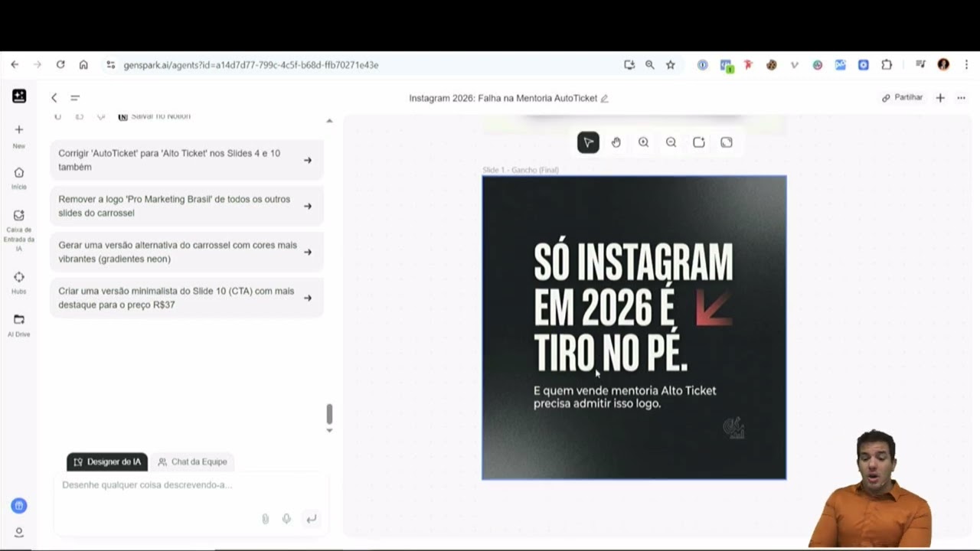Click the chat panel scrollbar thumb
This screenshot has width=980, height=551.
point(329,414)
